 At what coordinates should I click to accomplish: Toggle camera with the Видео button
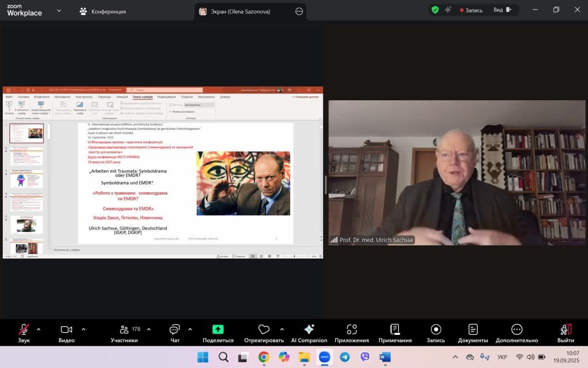67,329
